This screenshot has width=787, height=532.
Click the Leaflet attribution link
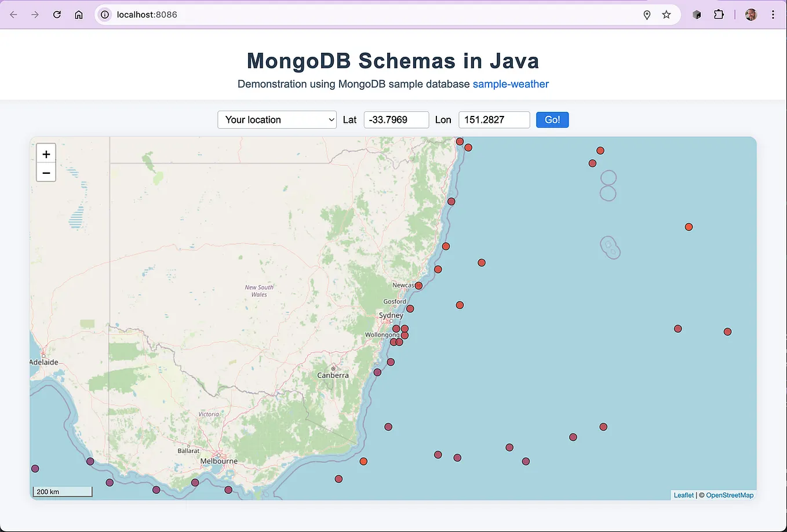tap(683, 495)
